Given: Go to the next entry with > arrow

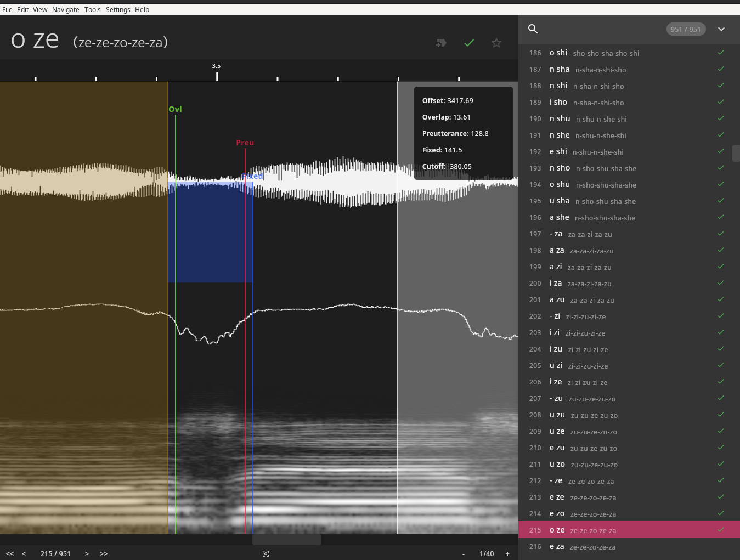Looking at the screenshot, I should tap(87, 553).
